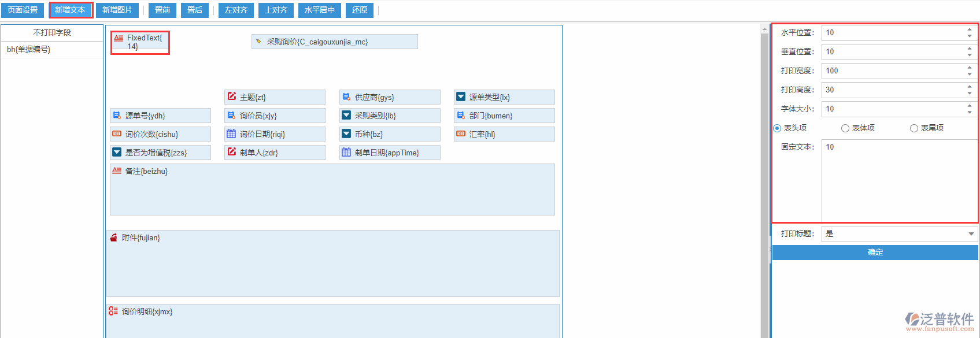This screenshot has height=338, width=980.
Task: Select the 表尾项 radio button
Action: point(914,128)
